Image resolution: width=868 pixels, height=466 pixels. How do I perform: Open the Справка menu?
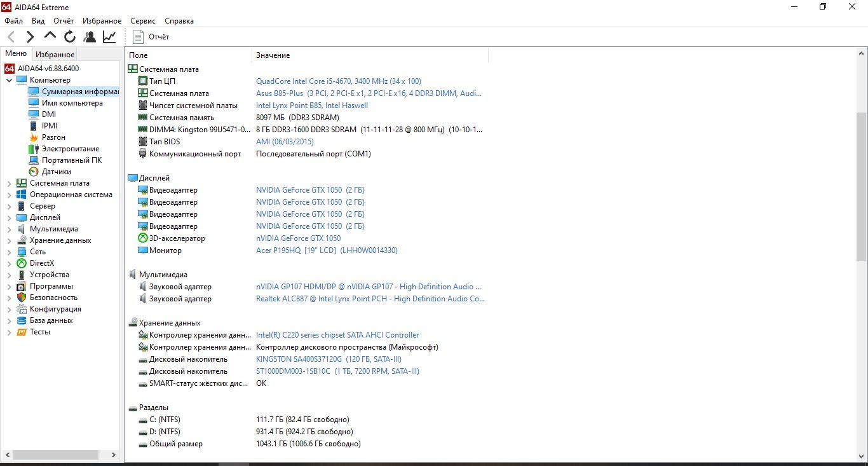coord(179,21)
